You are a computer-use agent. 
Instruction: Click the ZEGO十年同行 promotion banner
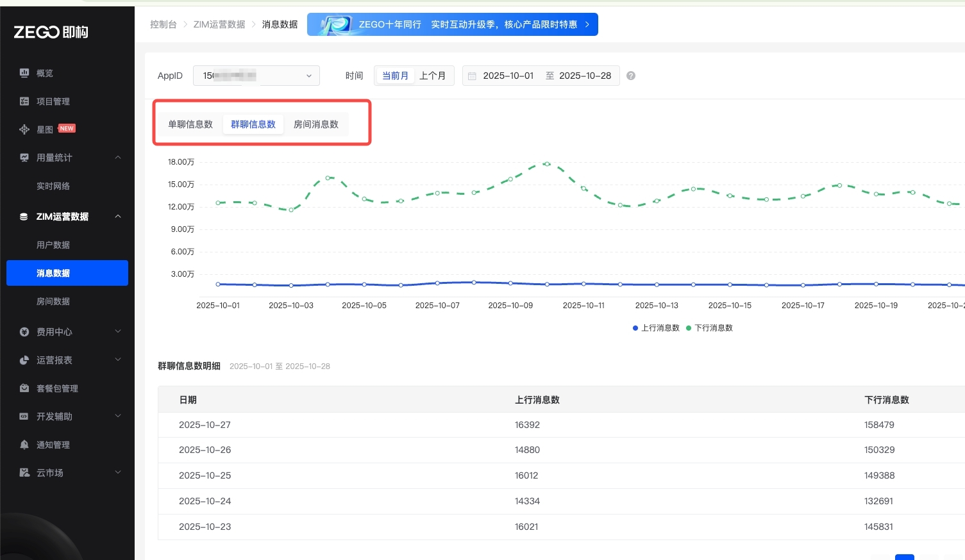pyautogui.click(x=452, y=24)
